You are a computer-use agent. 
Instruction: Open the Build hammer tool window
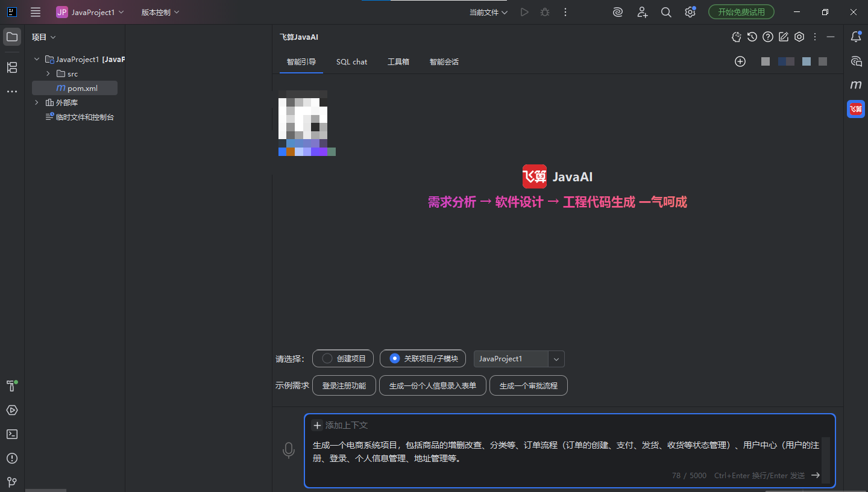[x=12, y=386]
